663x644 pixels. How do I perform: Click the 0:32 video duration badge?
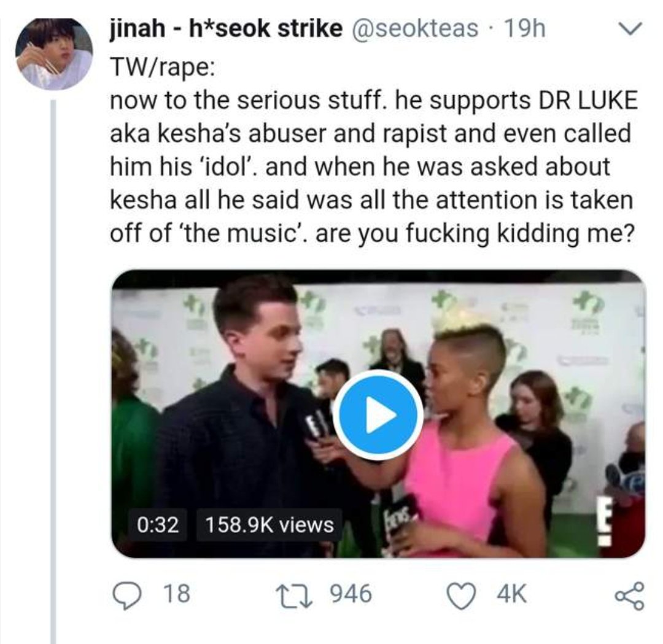[x=158, y=524]
